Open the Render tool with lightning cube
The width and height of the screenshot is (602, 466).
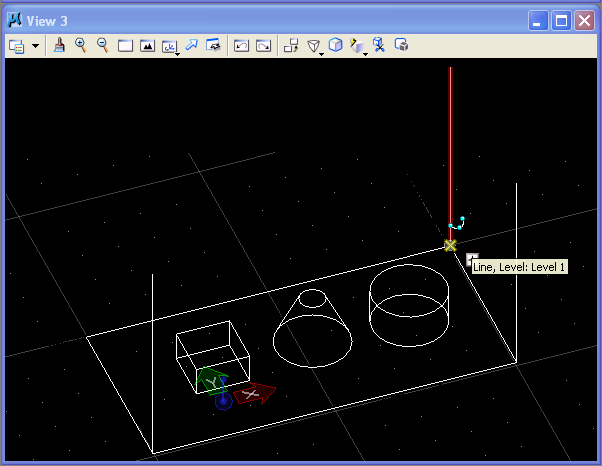358,46
